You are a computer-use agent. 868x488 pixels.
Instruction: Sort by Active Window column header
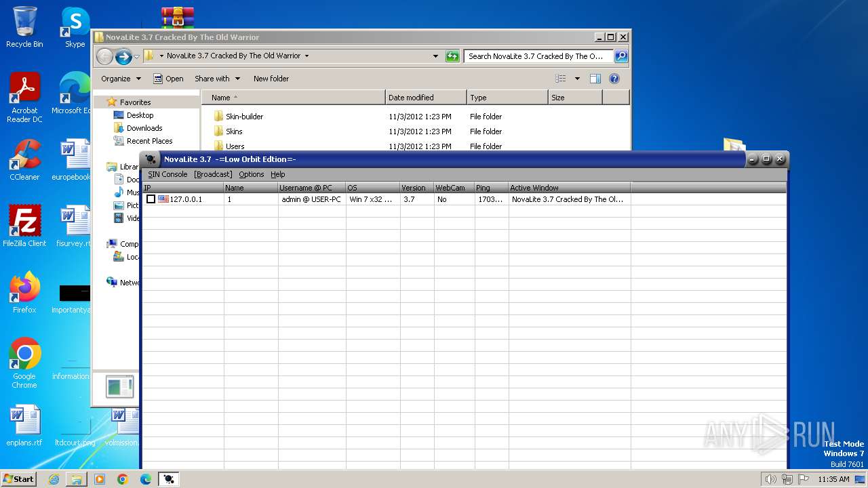(x=569, y=188)
